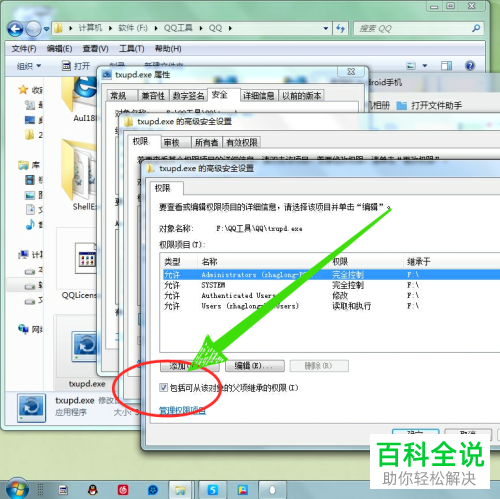Refresh the QQ folder view
This screenshot has width=500, height=499.
(x=340, y=29)
